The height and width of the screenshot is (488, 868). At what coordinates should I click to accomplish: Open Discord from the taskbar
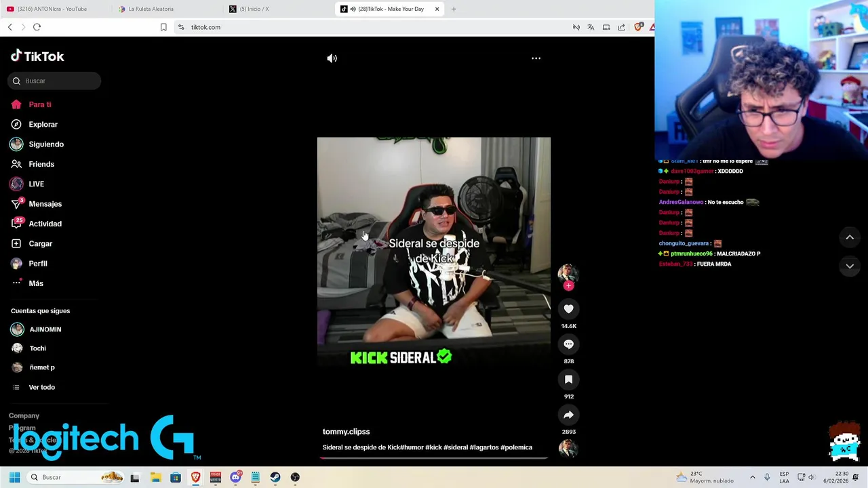(235, 477)
